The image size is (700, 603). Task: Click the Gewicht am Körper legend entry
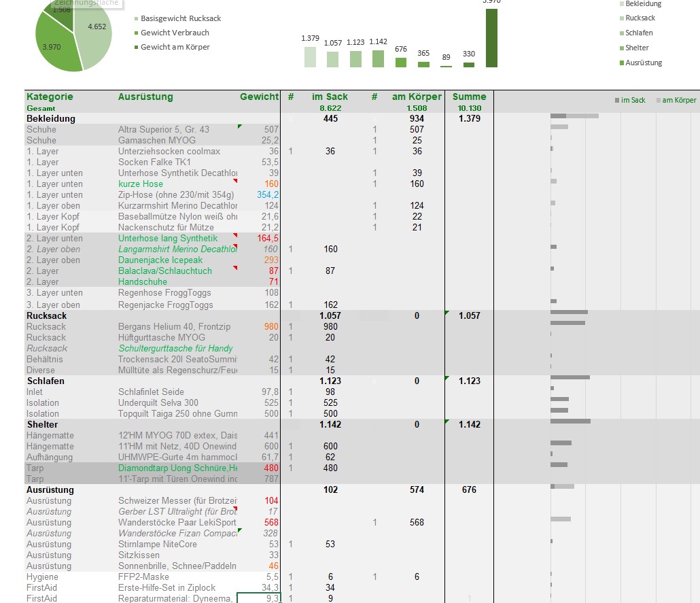click(175, 47)
